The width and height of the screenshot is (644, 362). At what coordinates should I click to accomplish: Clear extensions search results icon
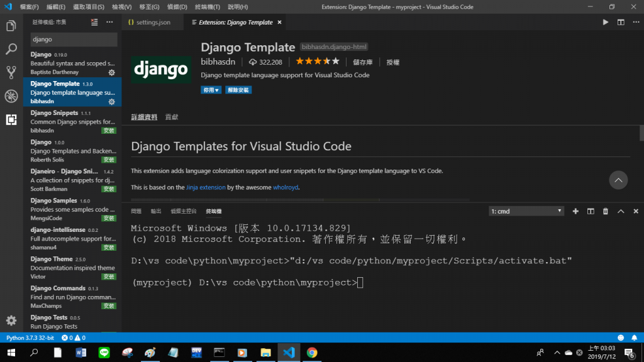pos(94,22)
